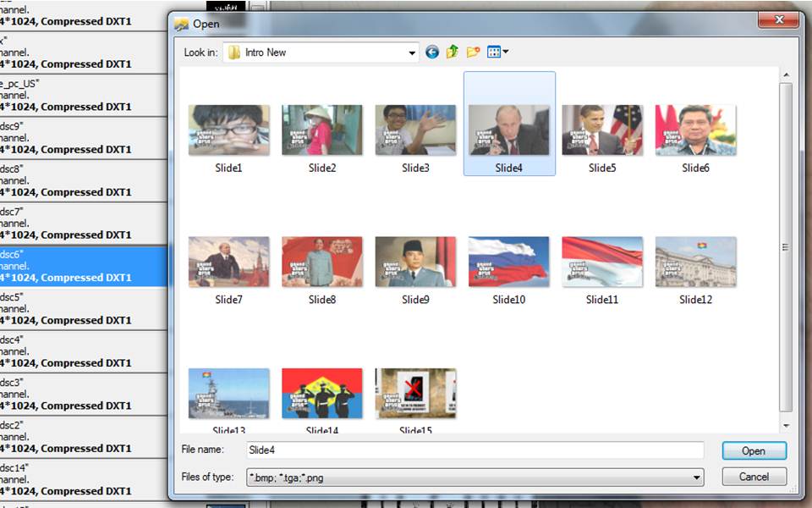Open the View menu icon
The image size is (812, 508).
[x=494, y=52]
